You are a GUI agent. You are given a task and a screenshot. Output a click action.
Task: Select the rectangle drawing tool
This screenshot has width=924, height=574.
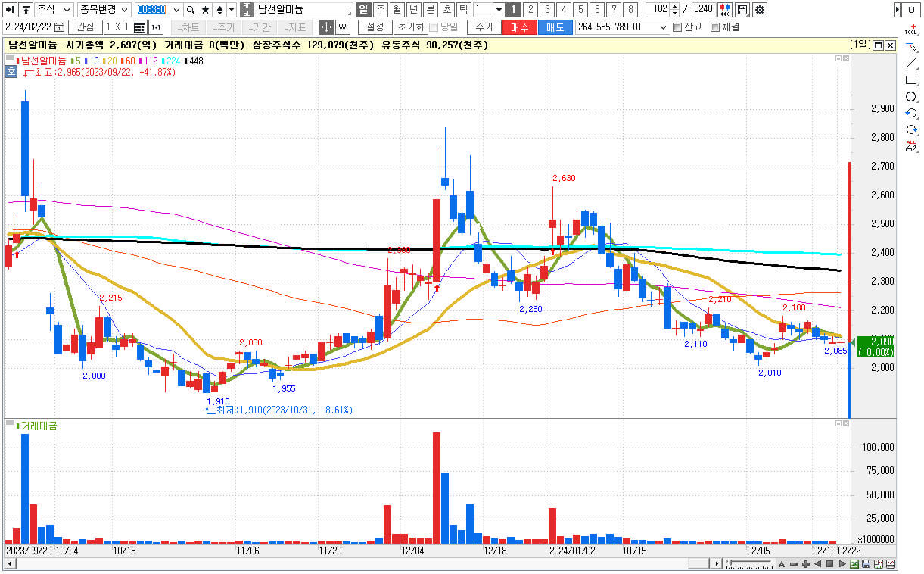click(911, 80)
